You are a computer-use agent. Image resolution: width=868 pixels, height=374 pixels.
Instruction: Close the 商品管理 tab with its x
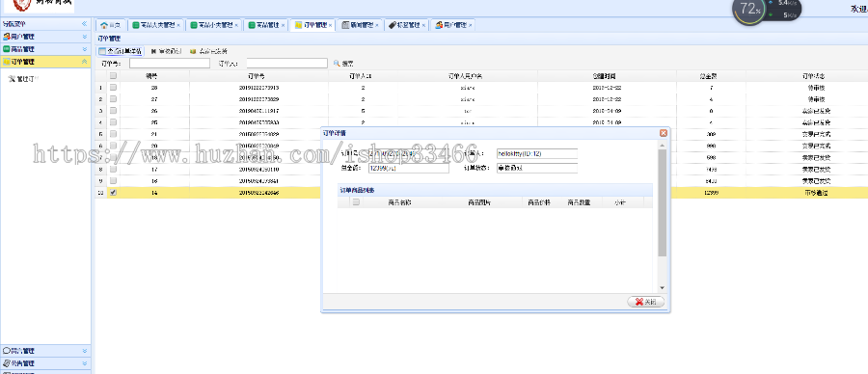[x=283, y=25]
